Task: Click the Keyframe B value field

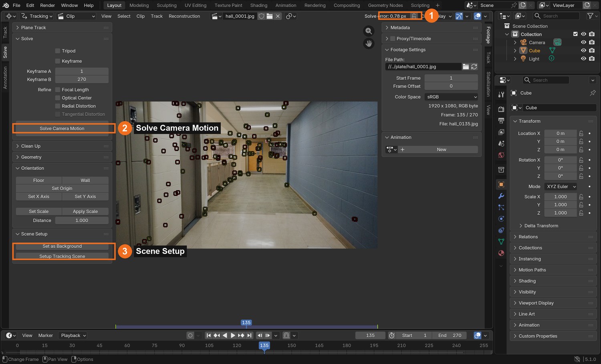Action: click(x=82, y=79)
